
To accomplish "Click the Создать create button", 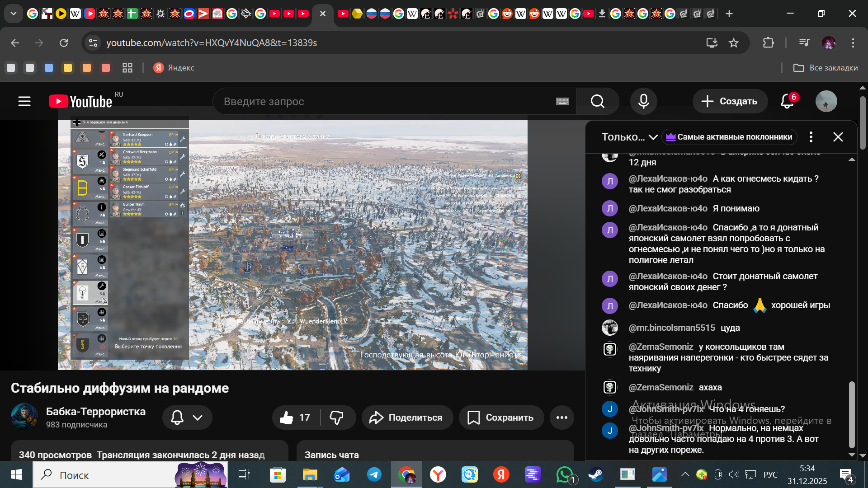I will (730, 102).
